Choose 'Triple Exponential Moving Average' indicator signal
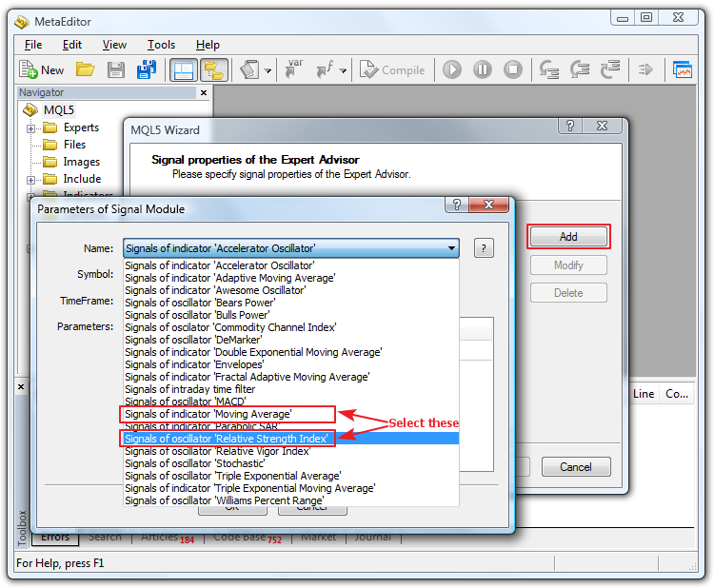The image size is (714, 588). (291, 488)
